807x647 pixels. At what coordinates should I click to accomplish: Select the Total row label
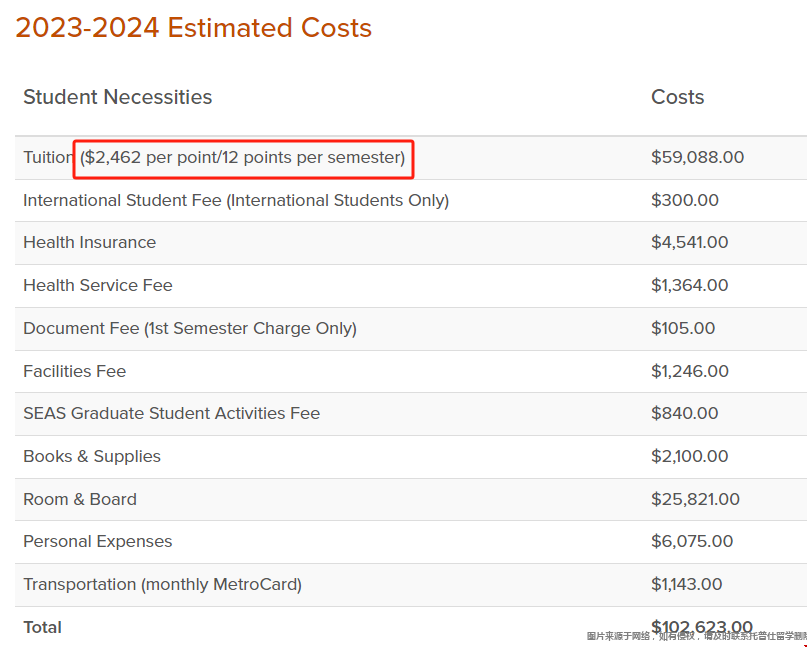click(x=42, y=627)
